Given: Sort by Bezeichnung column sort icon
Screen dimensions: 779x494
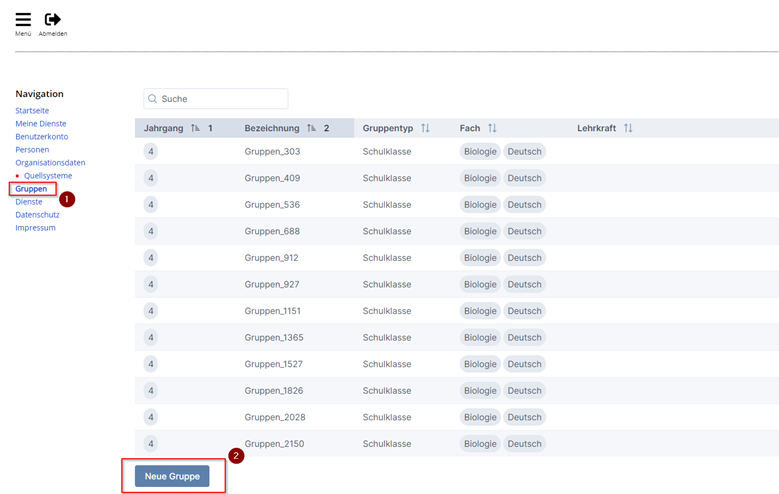Looking at the screenshot, I should tap(311, 128).
